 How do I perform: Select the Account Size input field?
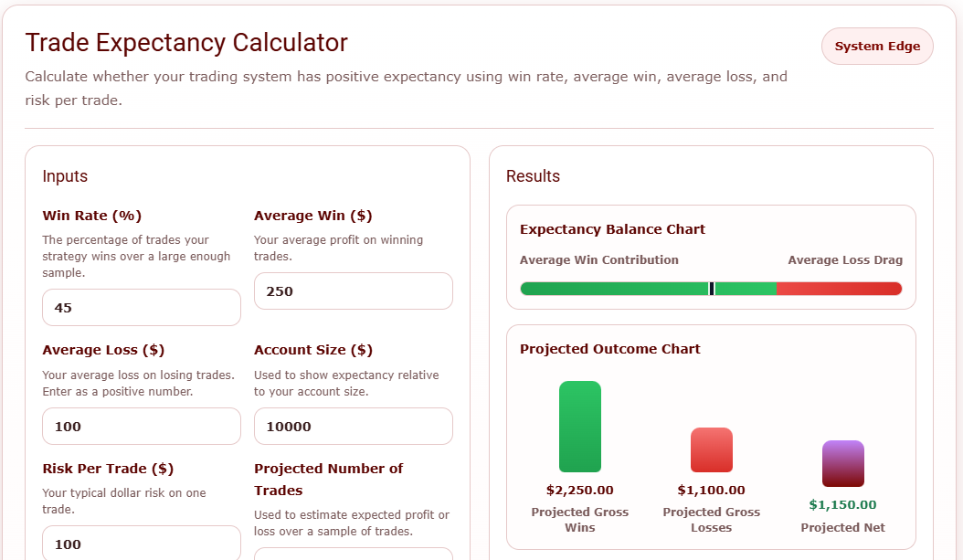(x=353, y=427)
